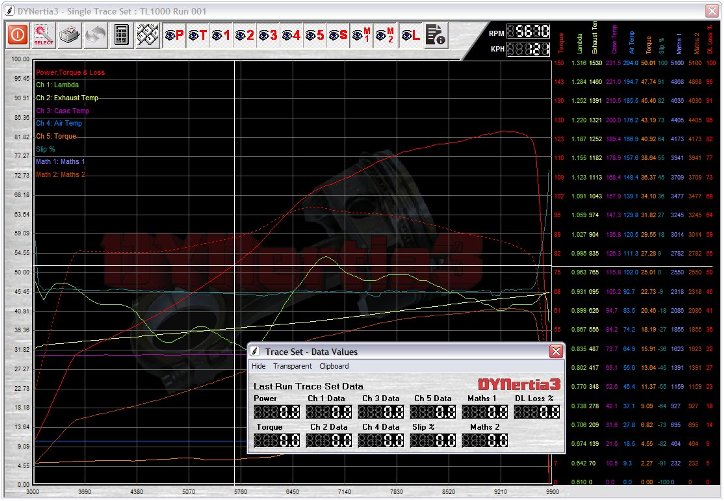Click the 100.00 label on the left axis

[20, 59]
